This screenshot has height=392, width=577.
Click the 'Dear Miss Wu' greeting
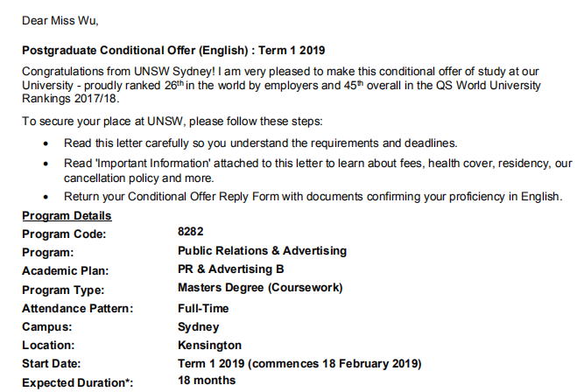point(60,21)
